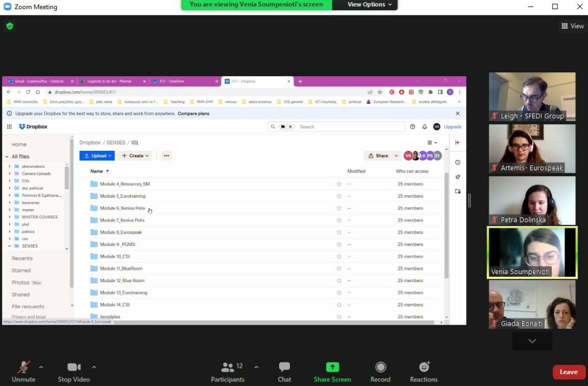
Task: Open the Upload dropdown in Dropbox
Action: click(x=97, y=156)
